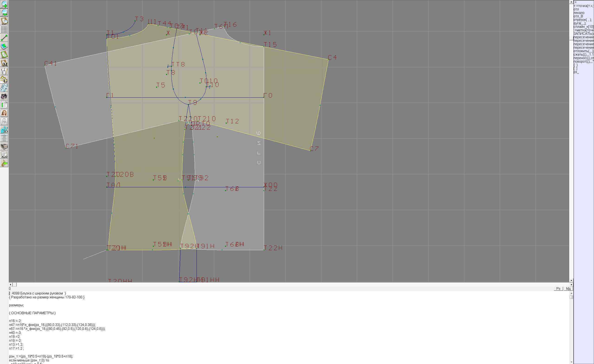The image size is (594, 364).
Task: Select the compass measuring tool icon
Action: pos(4,71)
